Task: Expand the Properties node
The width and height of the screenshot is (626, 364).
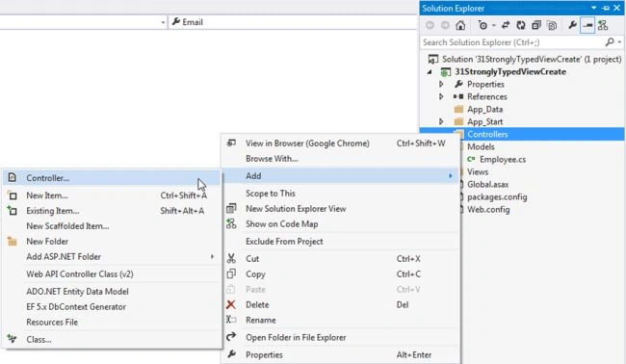Action: (x=441, y=84)
